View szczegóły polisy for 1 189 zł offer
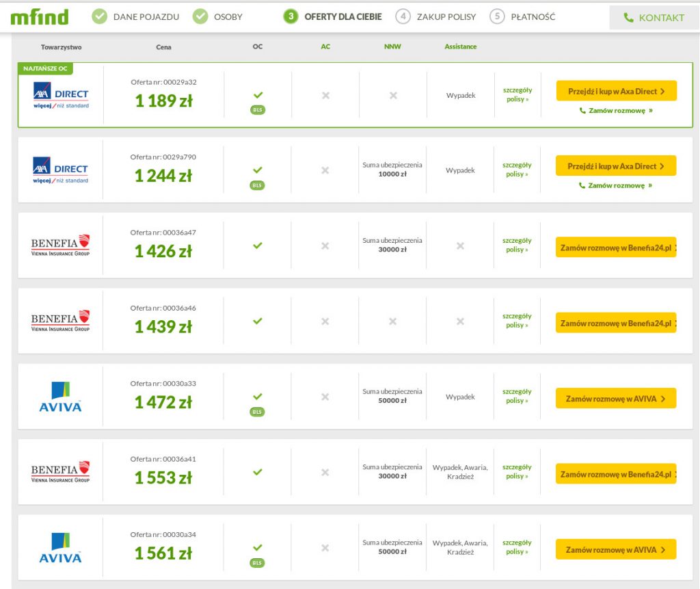This screenshot has width=700, height=589. click(517, 94)
